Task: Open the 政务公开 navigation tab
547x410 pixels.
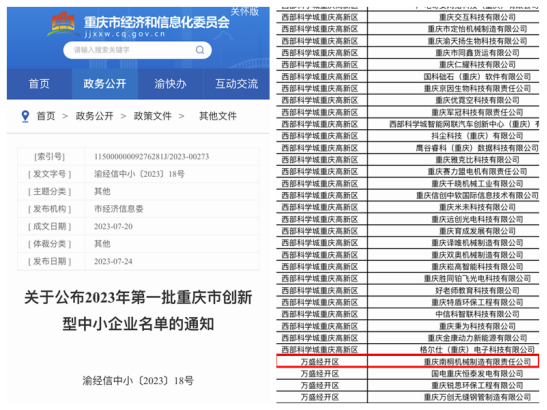Action: tap(105, 84)
